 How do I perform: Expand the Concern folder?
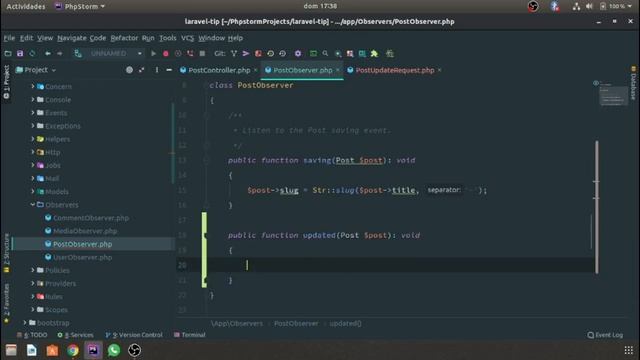pyautogui.click(x=33, y=87)
